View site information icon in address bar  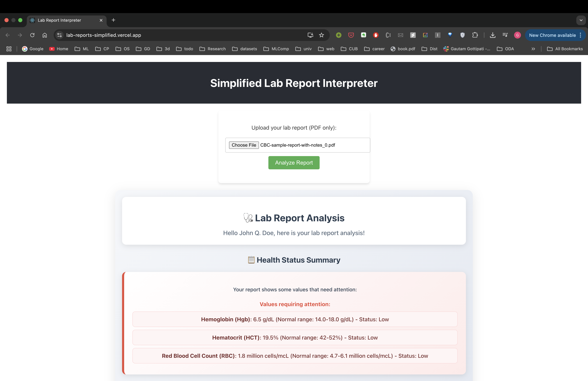(59, 35)
